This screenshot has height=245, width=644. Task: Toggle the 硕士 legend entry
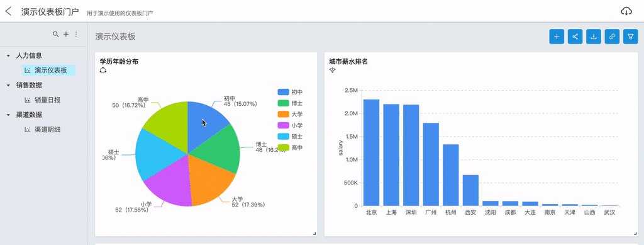point(291,136)
